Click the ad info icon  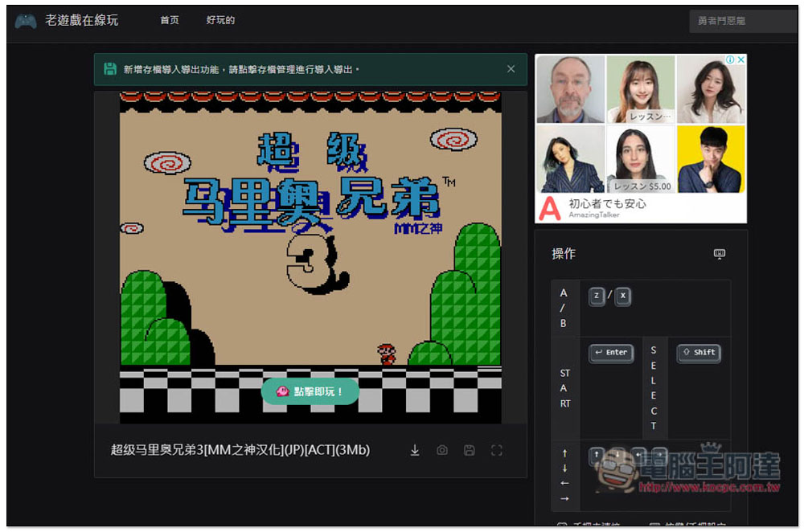pos(730,59)
